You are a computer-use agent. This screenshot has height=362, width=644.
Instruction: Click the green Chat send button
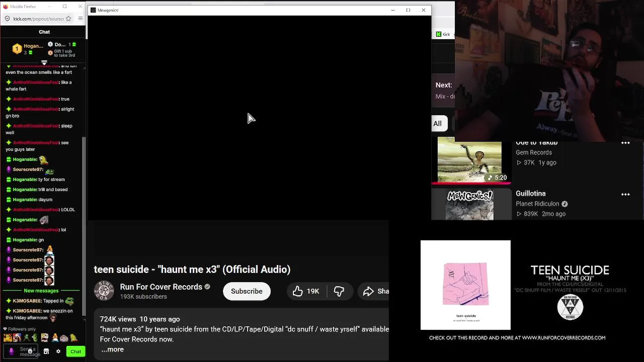[x=75, y=351]
